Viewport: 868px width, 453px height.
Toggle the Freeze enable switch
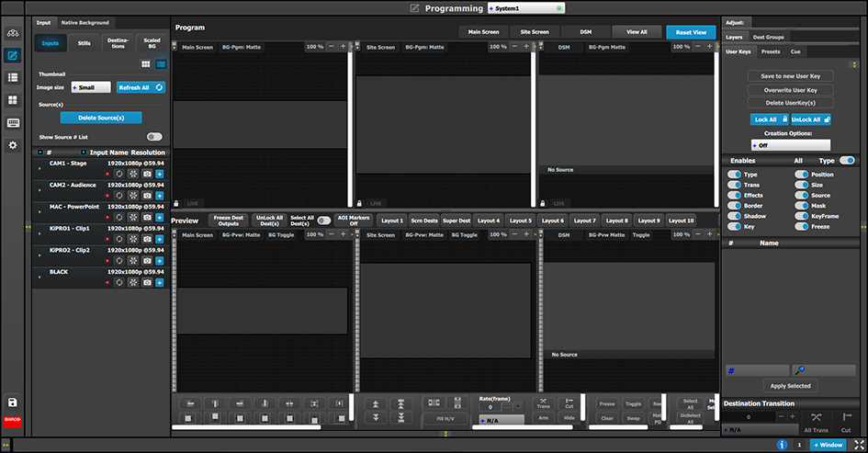802,226
